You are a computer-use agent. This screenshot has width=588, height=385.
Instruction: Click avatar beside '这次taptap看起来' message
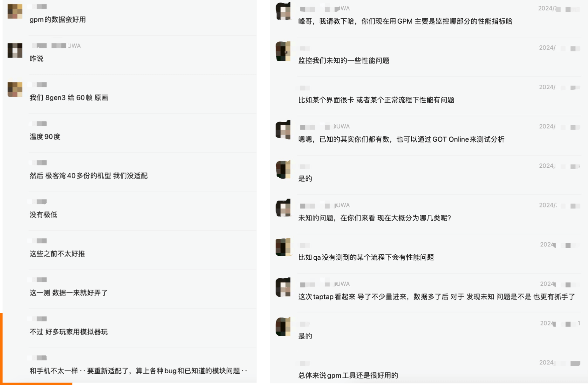pyautogui.click(x=283, y=287)
